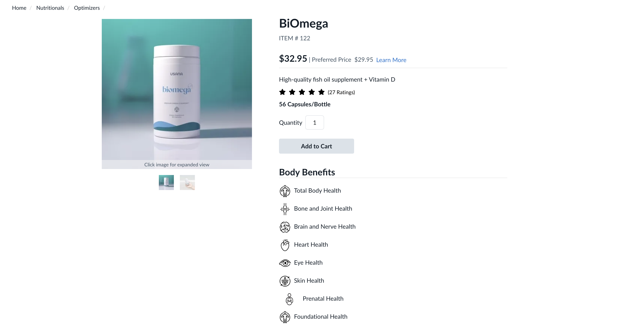The height and width of the screenshot is (329, 644).
Task: Expand the main BiOmega product image
Action: (x=177, y=89)
